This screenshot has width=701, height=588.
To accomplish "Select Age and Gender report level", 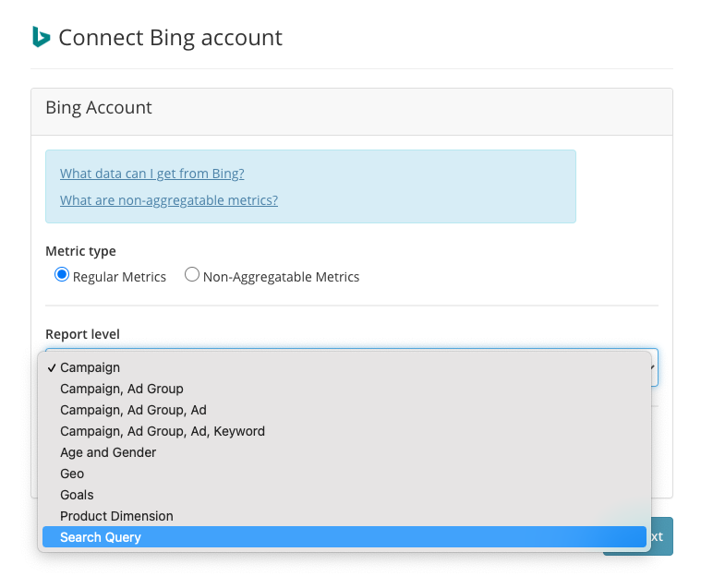I will pos(108,452).
